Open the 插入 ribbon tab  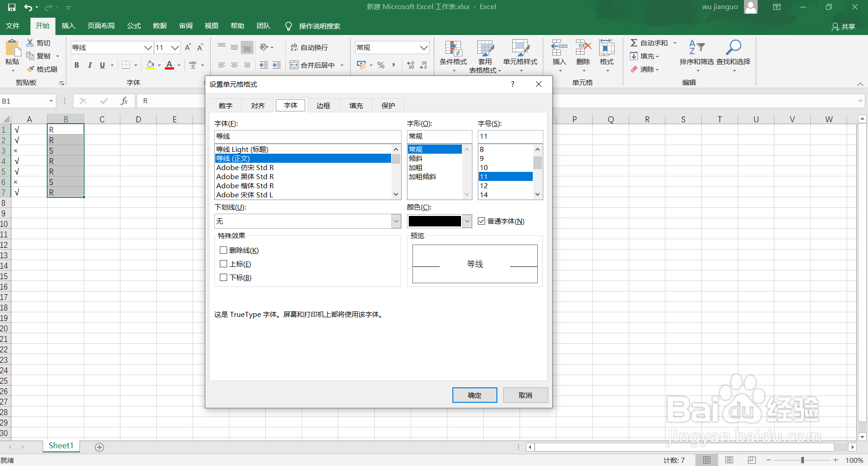tap(68, 26)
